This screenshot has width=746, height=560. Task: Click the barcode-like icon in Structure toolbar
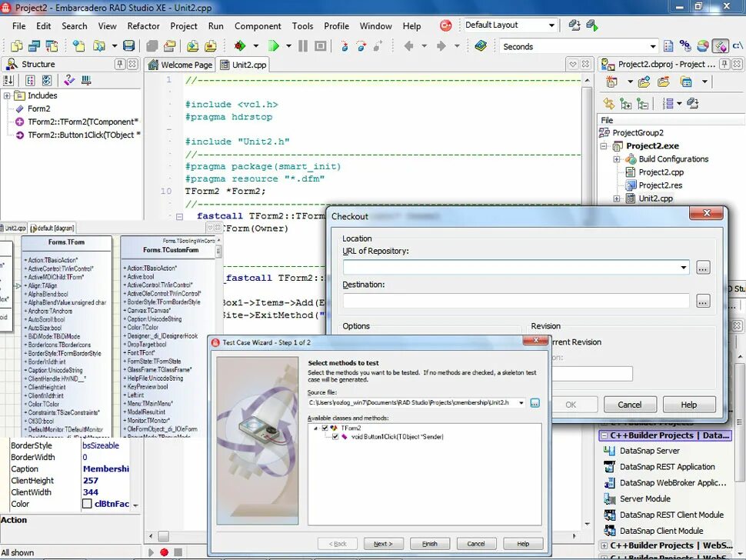coord(86,81)
